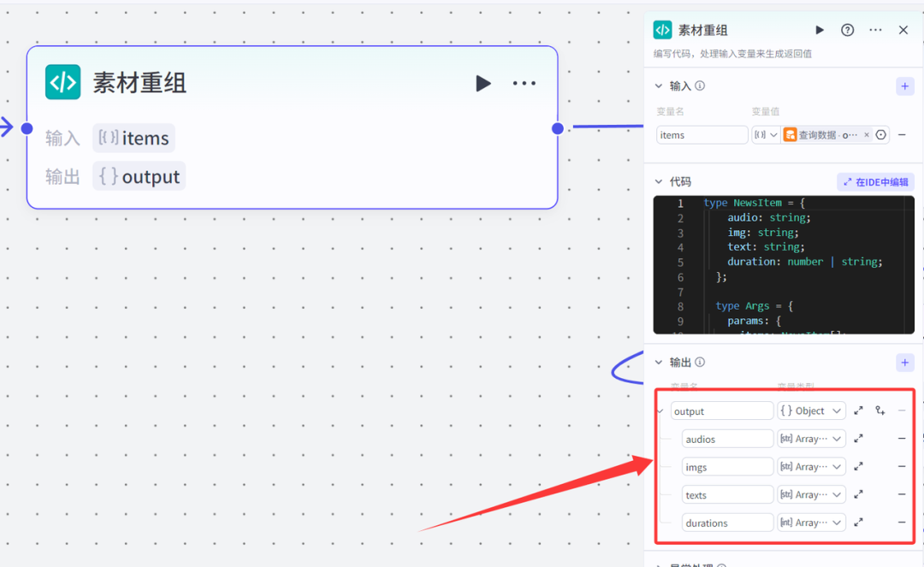This screenshot has height=567, width=924.
Task: Collapse the output object tree row
Action: 661,411
